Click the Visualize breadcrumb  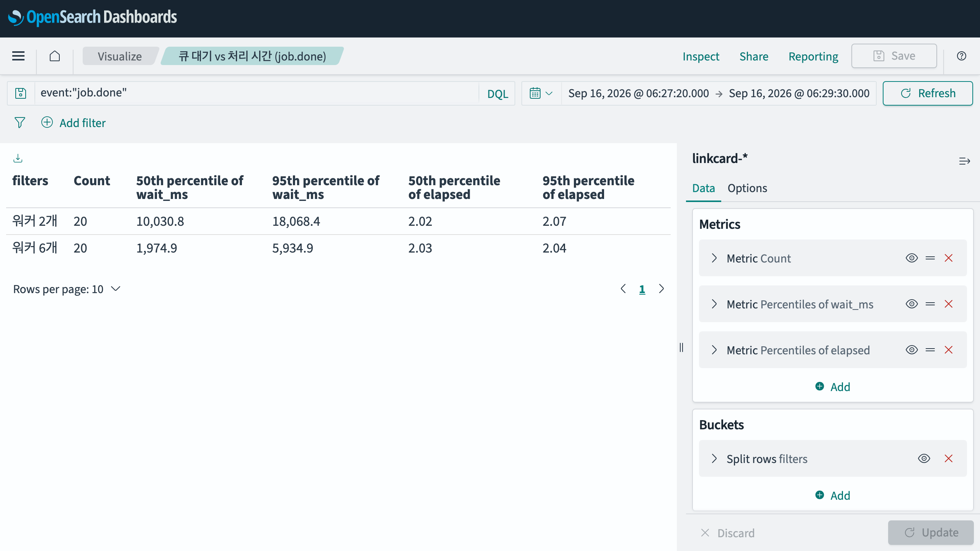119,56
